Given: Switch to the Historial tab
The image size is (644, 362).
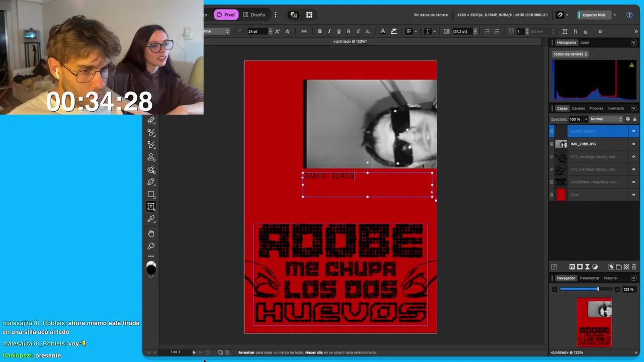Looking at the screenshot, I should point(610,278).
